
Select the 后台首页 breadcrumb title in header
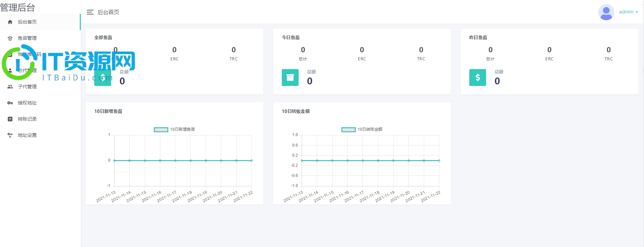(108, 12)
